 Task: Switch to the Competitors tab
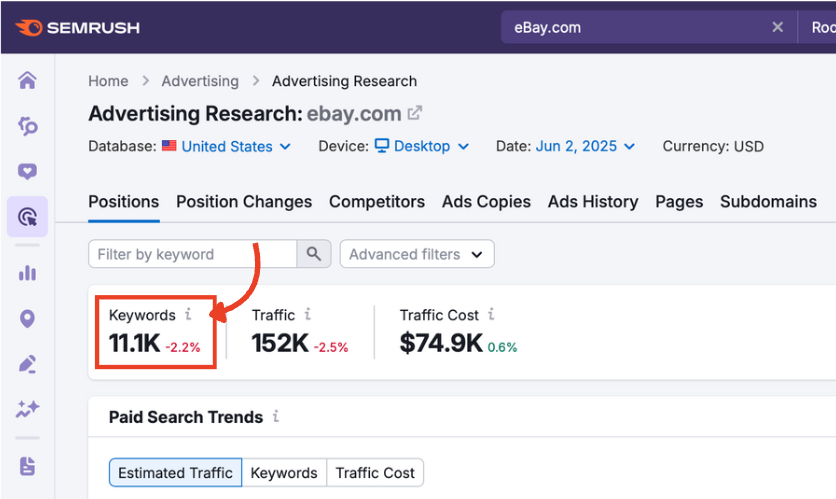[377, 202]
